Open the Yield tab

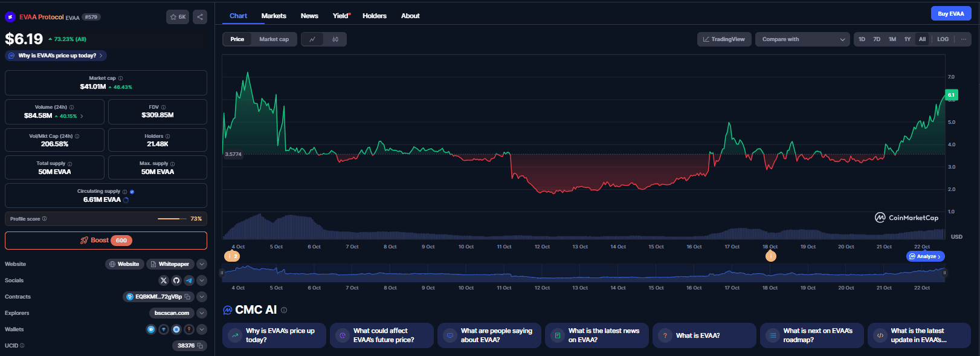click(x=341, y=16)
